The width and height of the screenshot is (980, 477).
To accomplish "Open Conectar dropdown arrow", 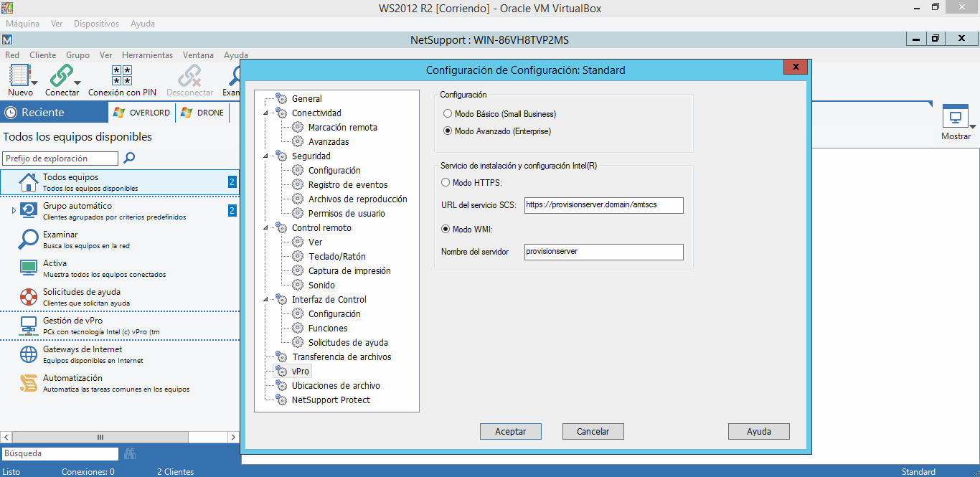I will (x=77, y=82).
